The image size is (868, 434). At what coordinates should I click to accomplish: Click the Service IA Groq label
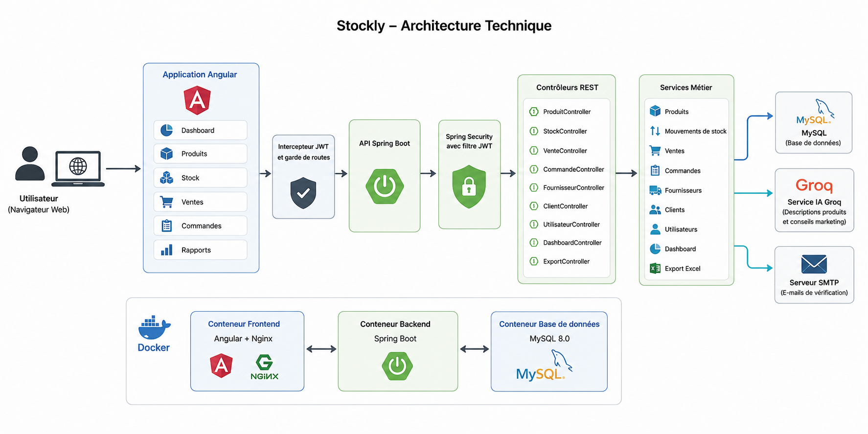(814, 202)
